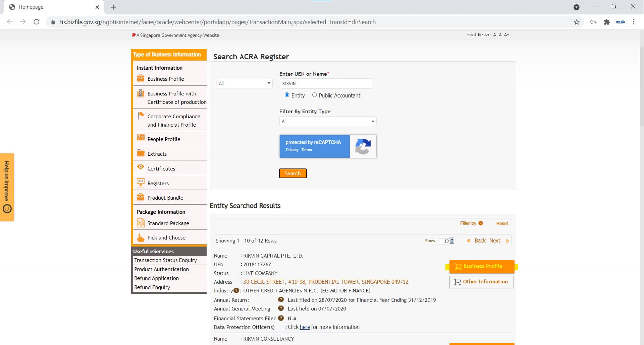The height and width of the screenshot is (345, 644).
Task: Click the site lock icon in address bar
Action: click(x=53, y=22)
